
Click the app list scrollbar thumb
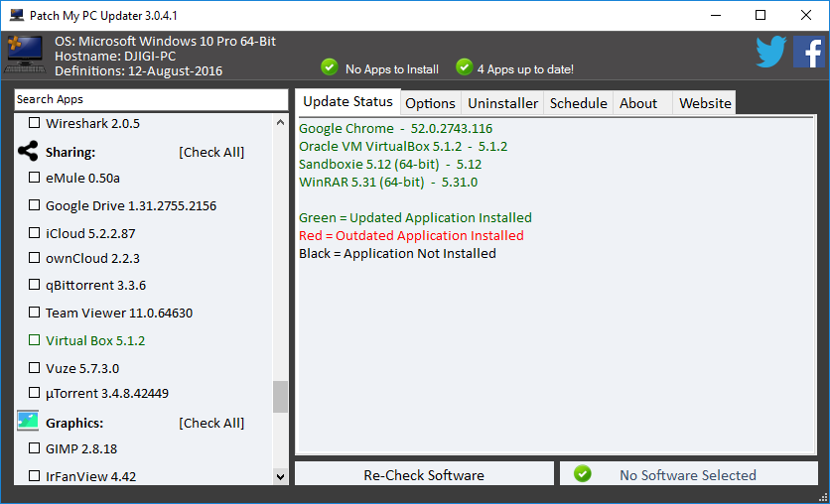(281, 397)
